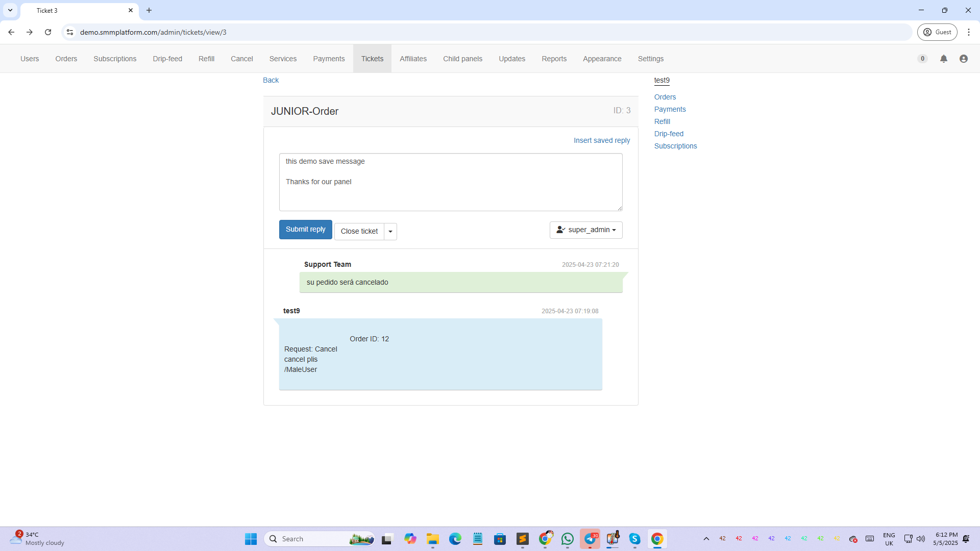The height and width of the screenshot is (551, 980).
Task: Click the Submit reply button
Action: click(x=305, y=230)
